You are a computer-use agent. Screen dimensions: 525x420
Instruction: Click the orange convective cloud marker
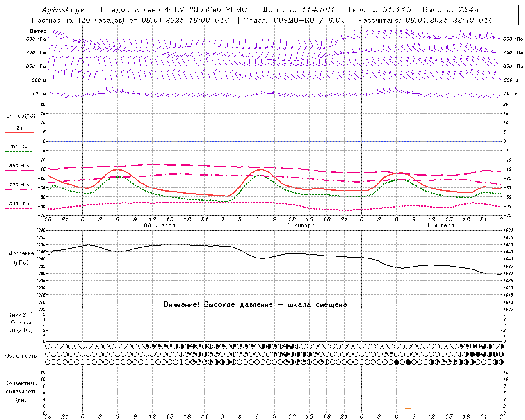(x=396, y=409)
